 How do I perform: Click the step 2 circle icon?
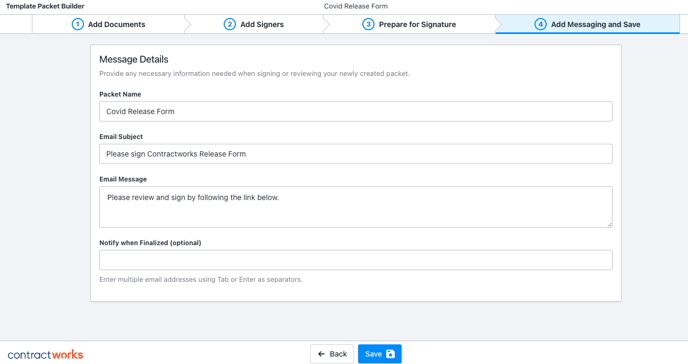click(x=229, y=25)
